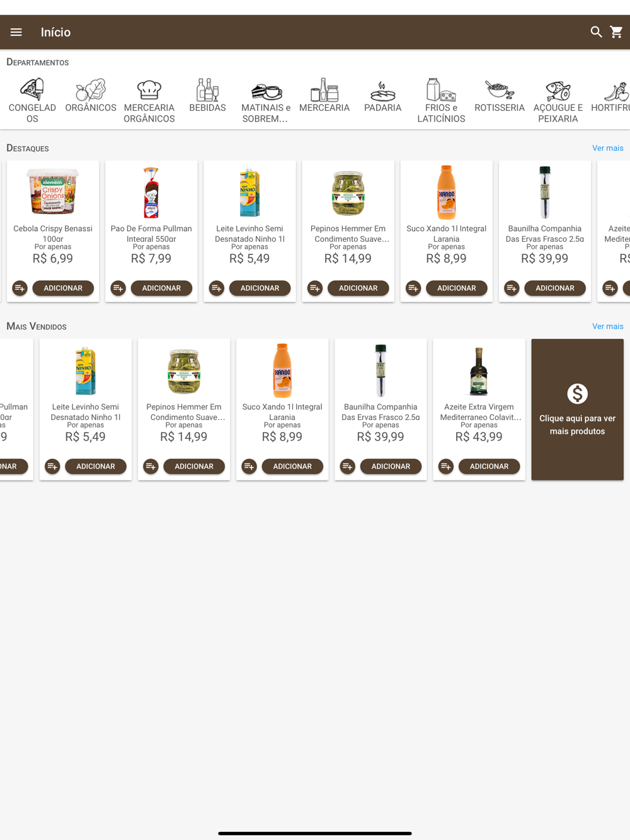Open the Rotisseria department
The width and height of the screenshot is (630, 840).
tap(500, 96)
